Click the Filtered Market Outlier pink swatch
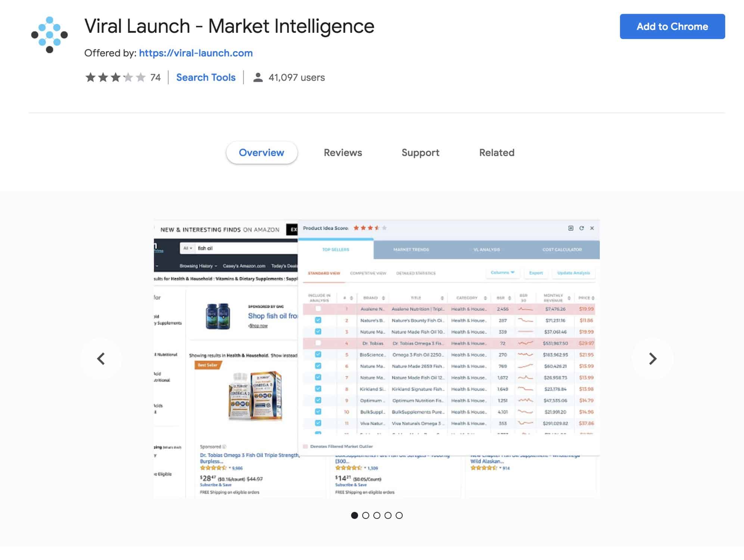This screenshot has height=560, width=744. tap(305, 447)
